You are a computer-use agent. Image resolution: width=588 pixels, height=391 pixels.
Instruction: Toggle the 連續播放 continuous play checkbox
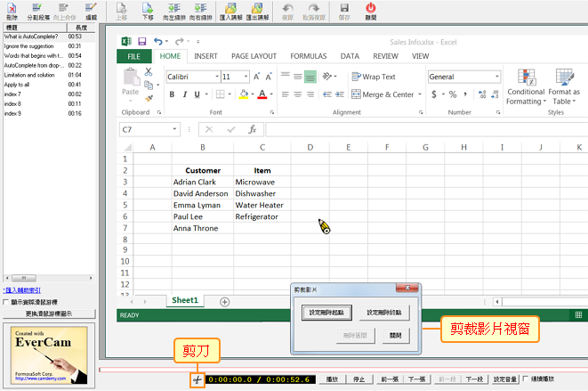(x=527, y=379)
